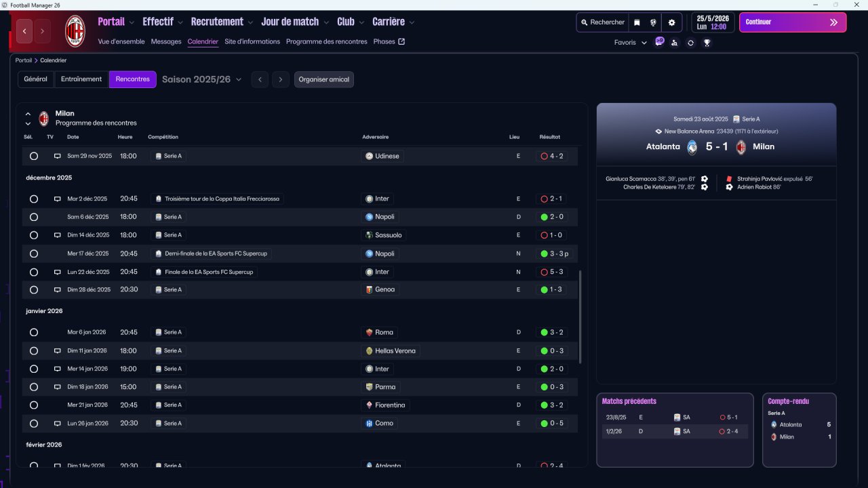868x488 pixels.
Task: Switch to the Entraînement tab
Action: pos(81,79)
